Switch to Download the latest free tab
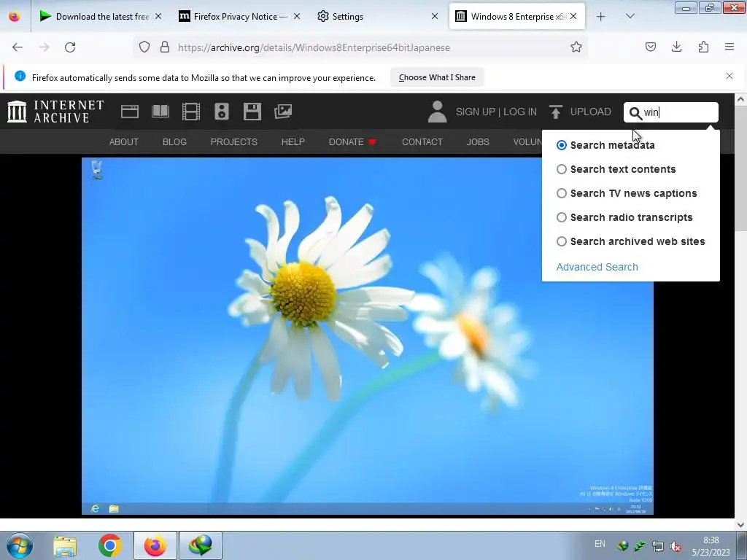 tap(101, 17)
